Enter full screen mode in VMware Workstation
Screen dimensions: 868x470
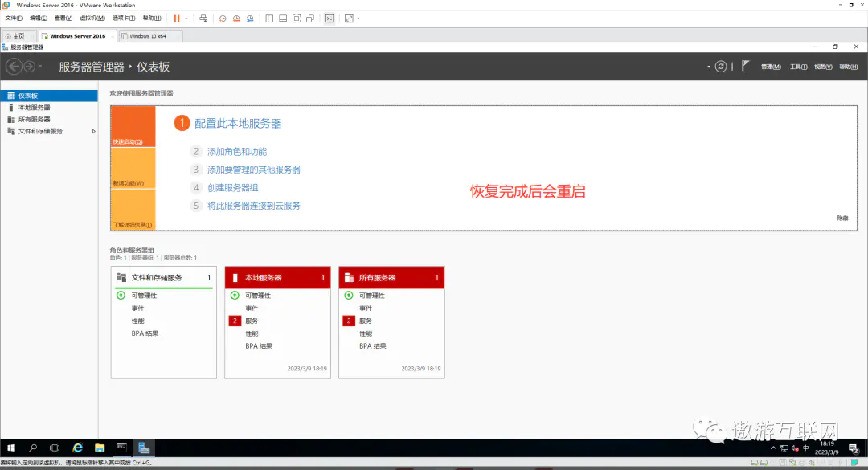(297, 18)
